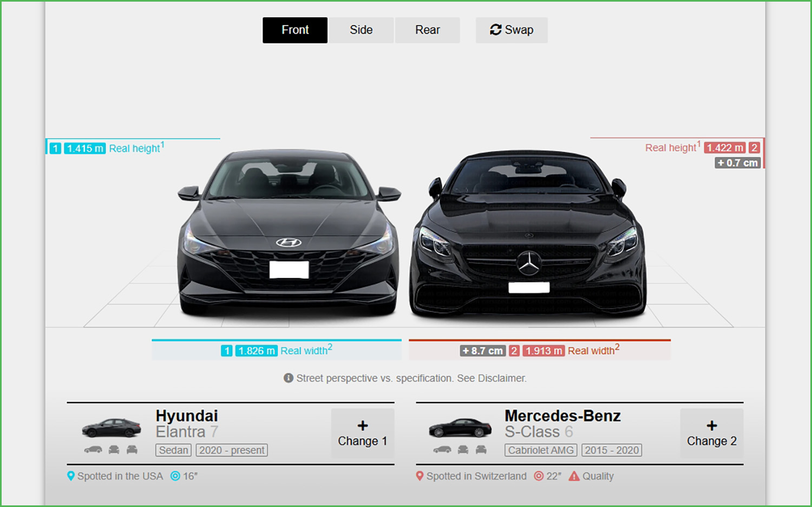812x507 pixels.
Task: Click the Quality warning triangle icon
Action: tap(574, 476)
